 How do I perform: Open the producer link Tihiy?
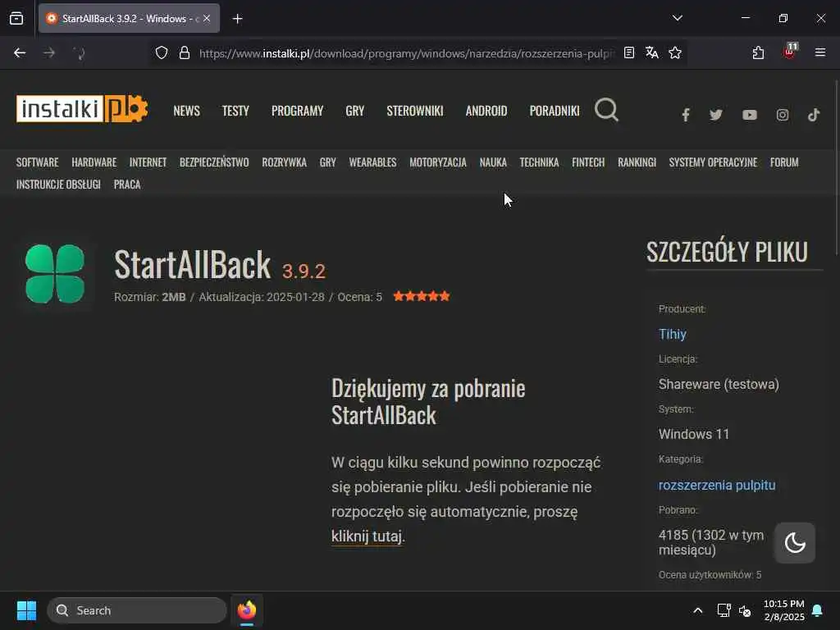(x=673, y=335)
